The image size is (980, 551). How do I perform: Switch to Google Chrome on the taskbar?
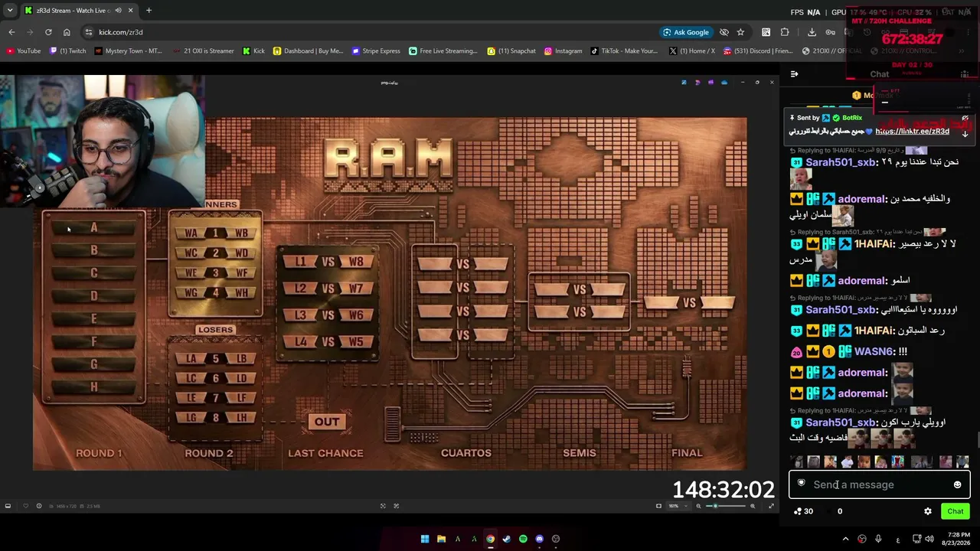tap(490, 539)
